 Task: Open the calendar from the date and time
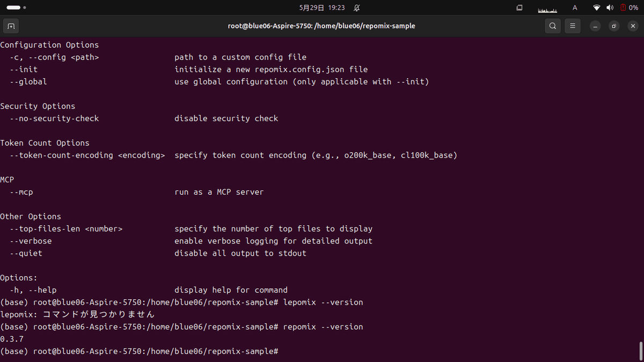[321, 8]
